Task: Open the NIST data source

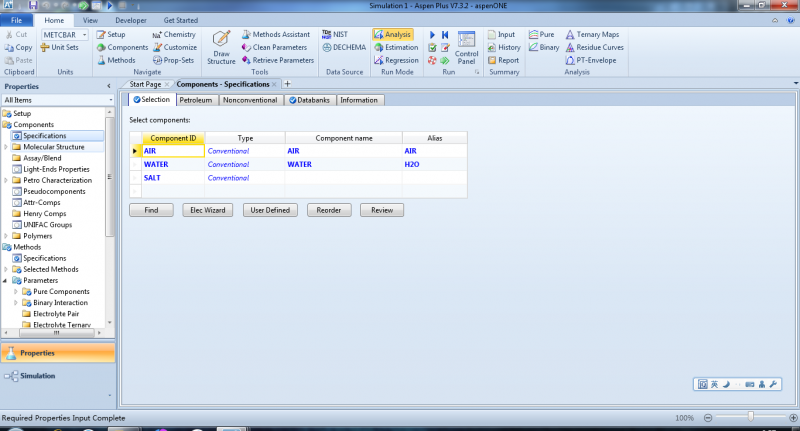Action: point(335,34)
